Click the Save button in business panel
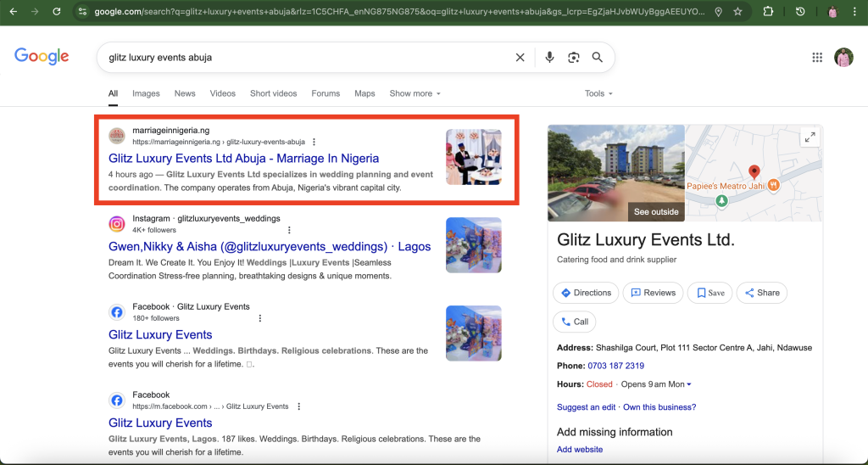868x465 pixels. point(710,293)
